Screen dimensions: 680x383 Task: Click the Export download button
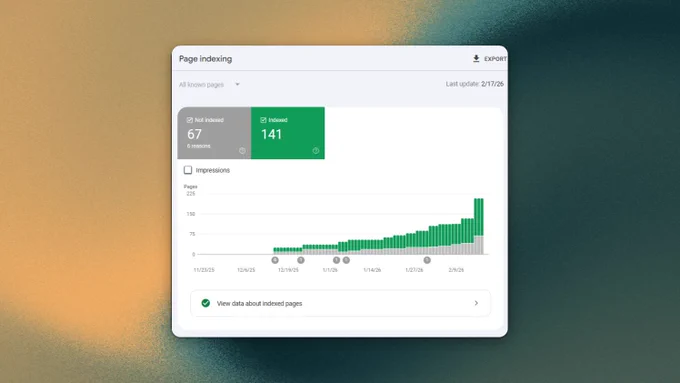tap(489, 59)
